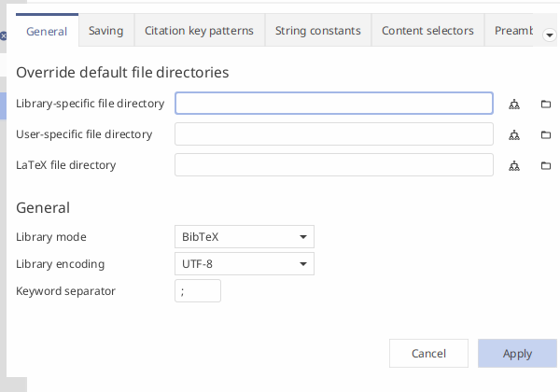The height and width of the screenshot is (392, 560).
Task: Open the Content selectors tab
Action: point(427,31)
